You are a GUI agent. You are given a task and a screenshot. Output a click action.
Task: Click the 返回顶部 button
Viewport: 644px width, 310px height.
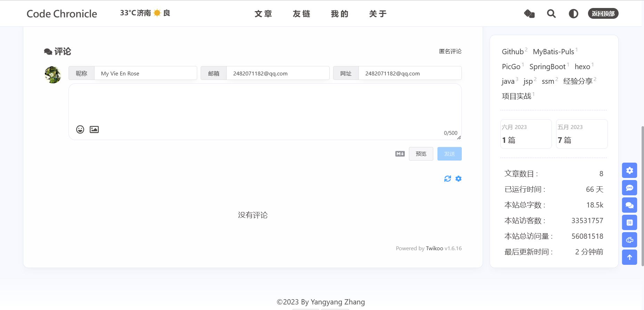coord(603,14)
